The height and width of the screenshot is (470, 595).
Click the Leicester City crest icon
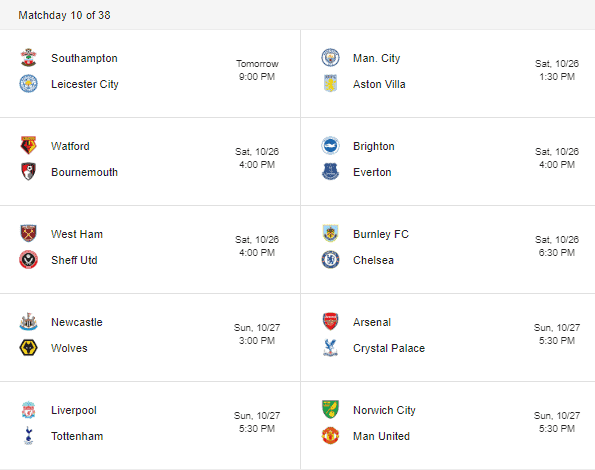28,84
